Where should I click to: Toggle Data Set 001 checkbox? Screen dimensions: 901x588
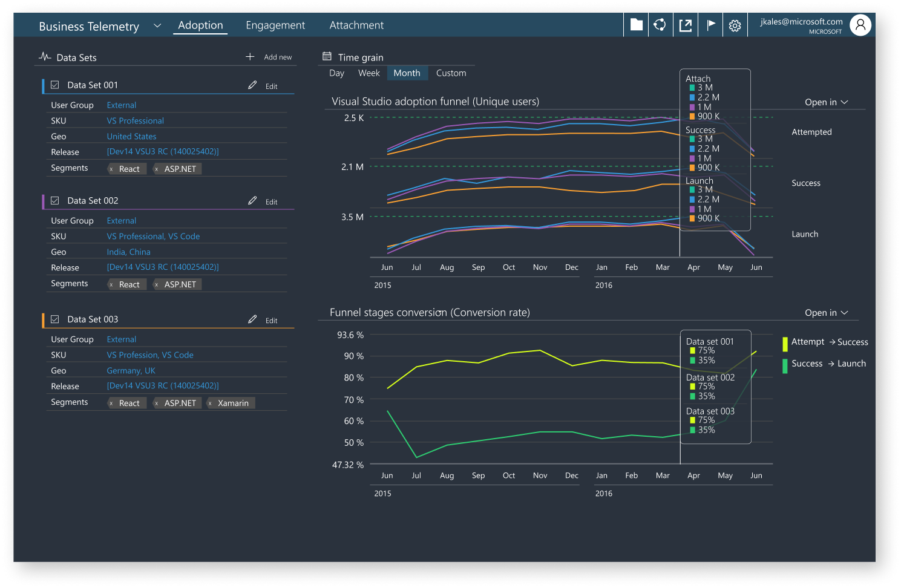tap(55, 85)
